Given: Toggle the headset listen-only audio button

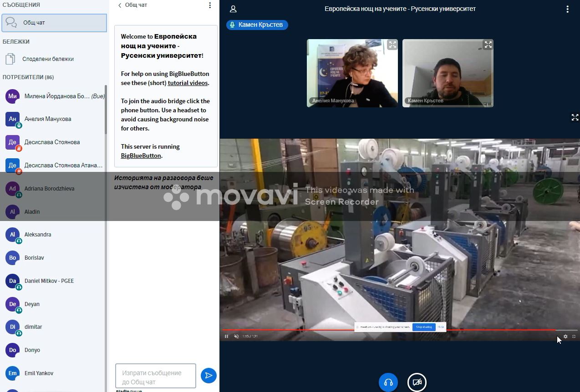Looking at the screenshot, I should pyautogui.click(x=388, y=382).
